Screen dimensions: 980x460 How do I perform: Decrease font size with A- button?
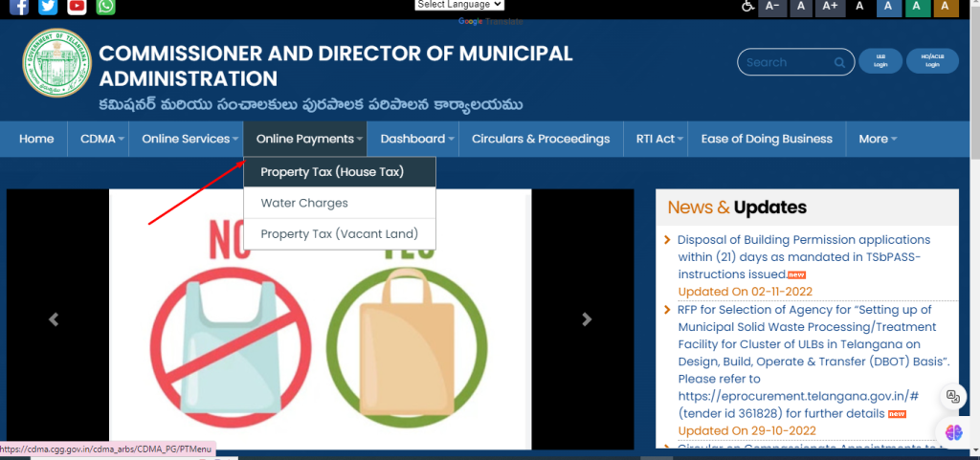coord(772,7)
